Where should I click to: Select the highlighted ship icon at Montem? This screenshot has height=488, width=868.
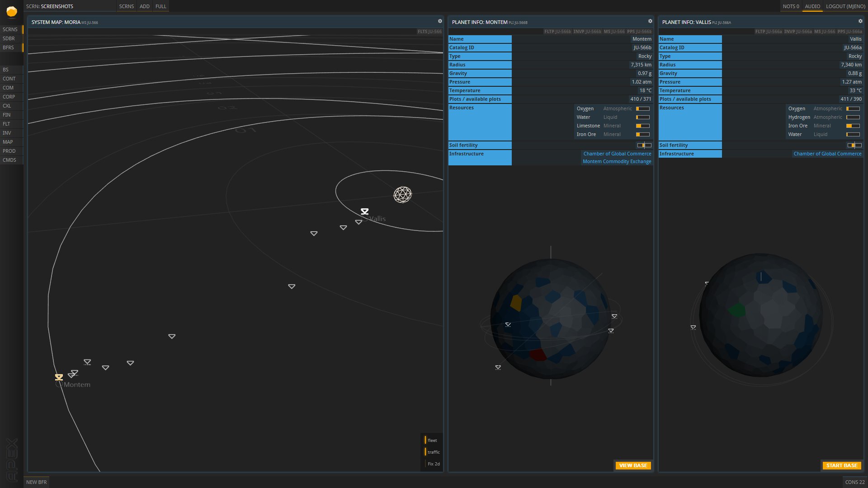click(x=59, y=377)
